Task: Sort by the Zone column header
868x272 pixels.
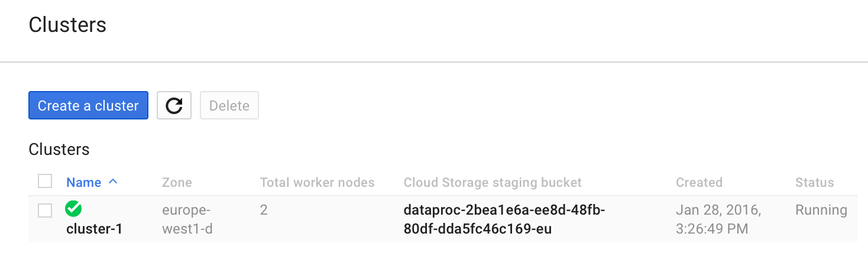Action: 177,182
